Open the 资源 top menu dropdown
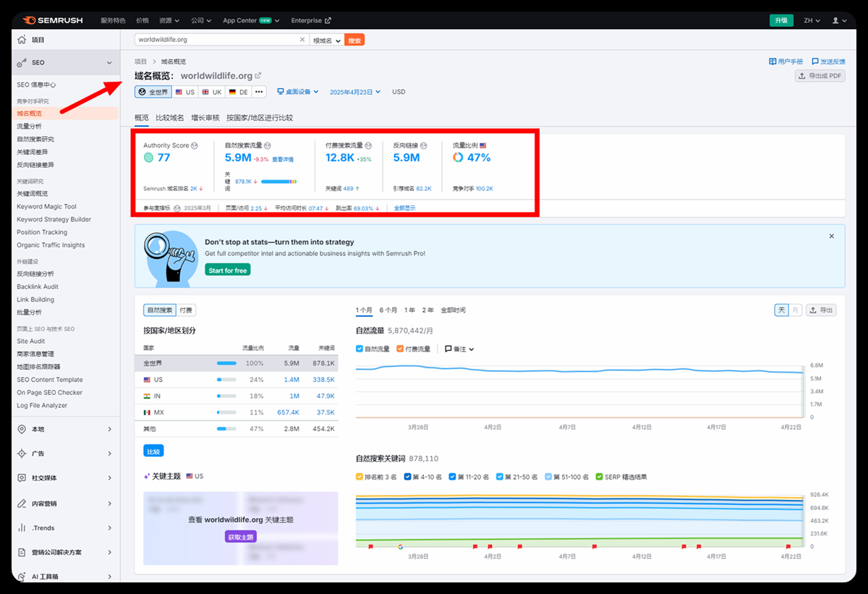Image resolution: width=868 pixels, height=594 pixels. pyautogui.click(x=170, y=20)
